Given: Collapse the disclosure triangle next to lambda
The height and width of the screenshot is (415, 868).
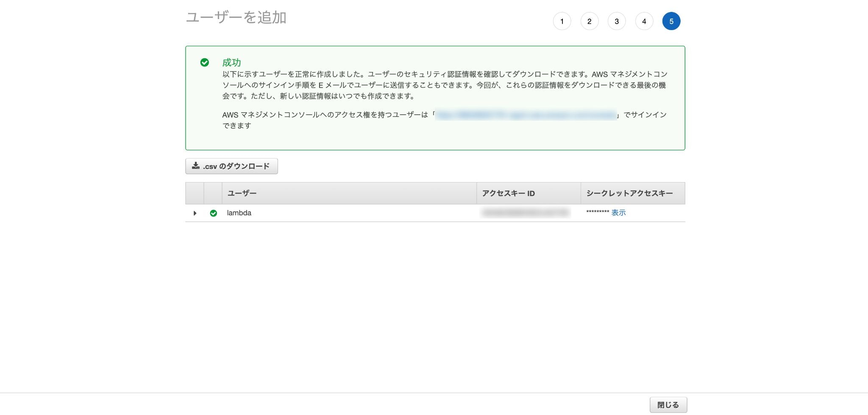Looking at the screenshot, I should (195, 213).
